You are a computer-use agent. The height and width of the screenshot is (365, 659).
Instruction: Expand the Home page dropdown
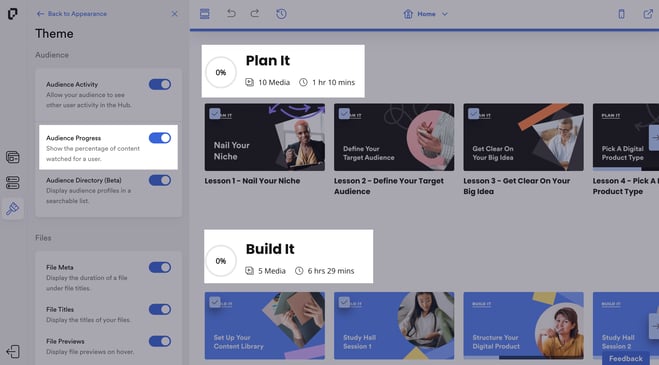[426, 14]
